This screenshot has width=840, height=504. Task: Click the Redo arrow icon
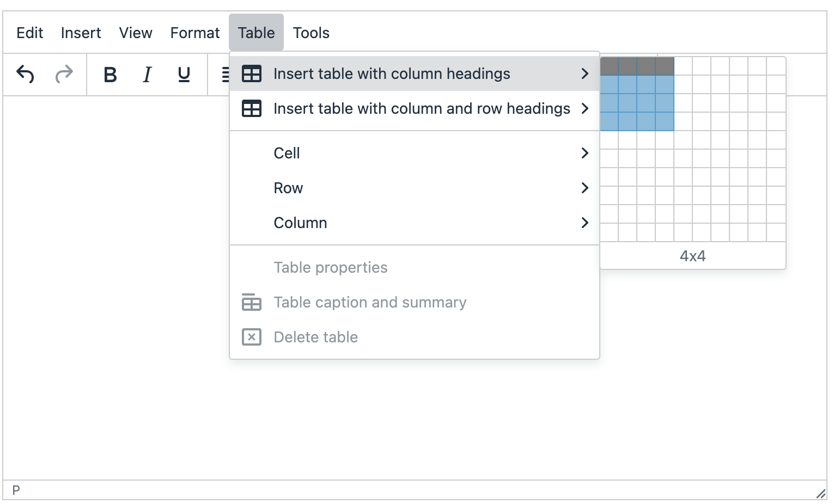pos(64,74)
